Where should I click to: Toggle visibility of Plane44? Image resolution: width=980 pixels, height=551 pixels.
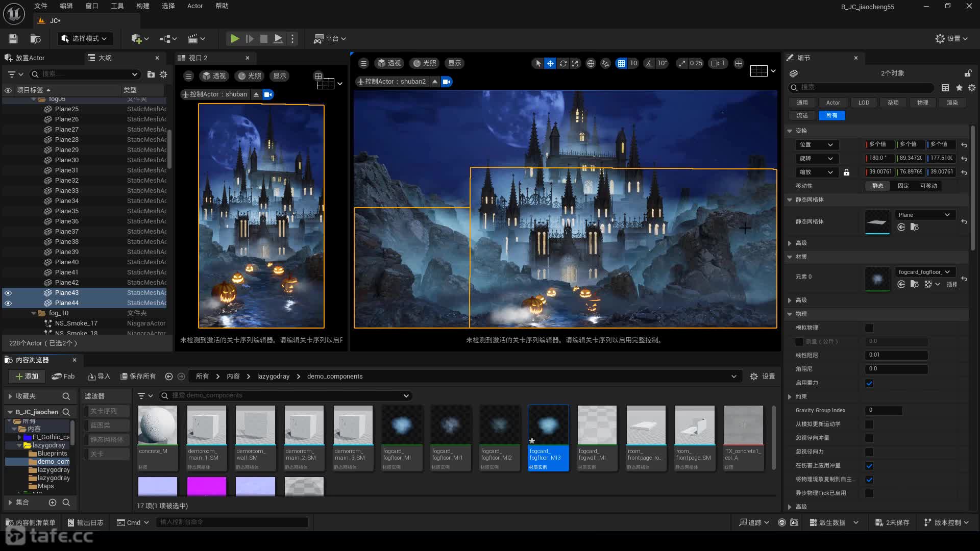[8, 303]
